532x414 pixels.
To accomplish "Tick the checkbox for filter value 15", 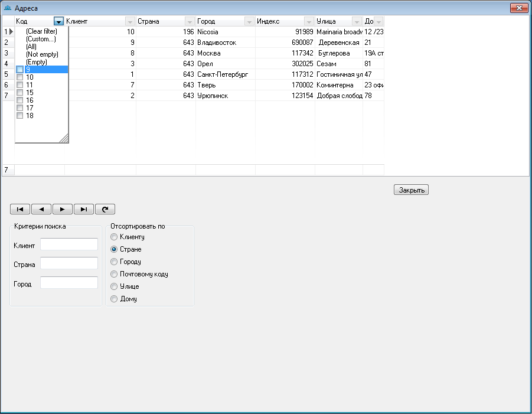I will pos(19,92).
